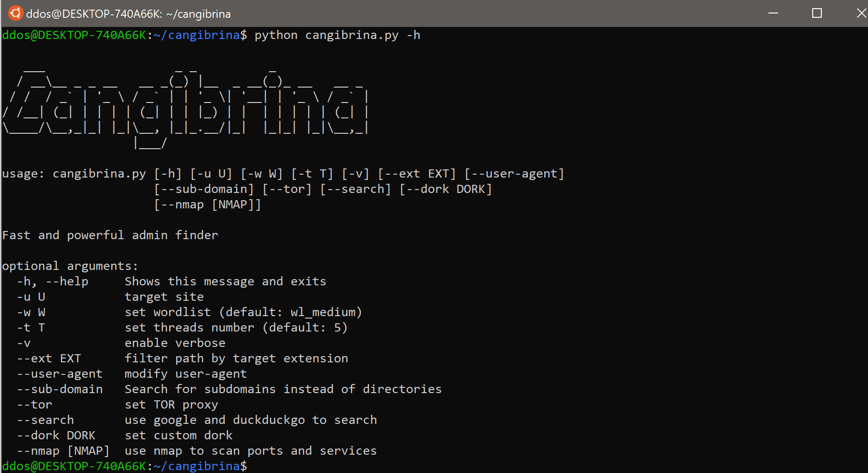Screen dimensions: 868x473
Task: Click 'filter path by target extension'
Action: point(236,358)
